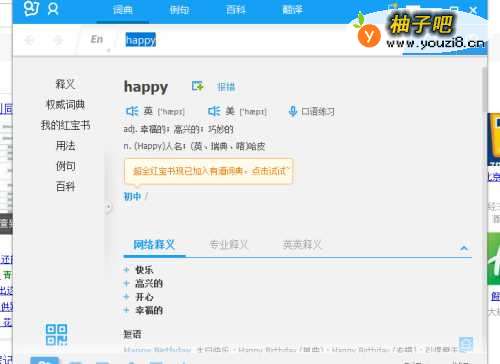Screen dimensions: 500x364
Task: Select the 英英释义 tab
Action: pos(302,245)
